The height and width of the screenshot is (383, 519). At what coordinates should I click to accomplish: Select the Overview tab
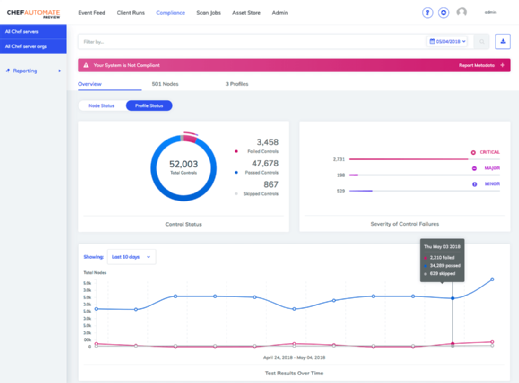click(x=90, y=84)
